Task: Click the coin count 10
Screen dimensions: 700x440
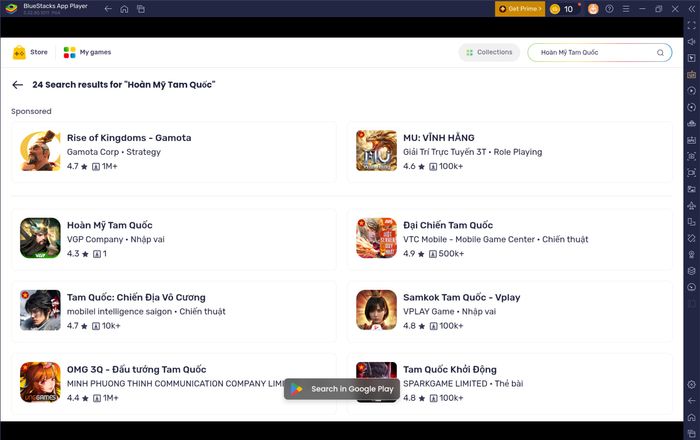Action: pyautogui.click(x=568, y=9)
